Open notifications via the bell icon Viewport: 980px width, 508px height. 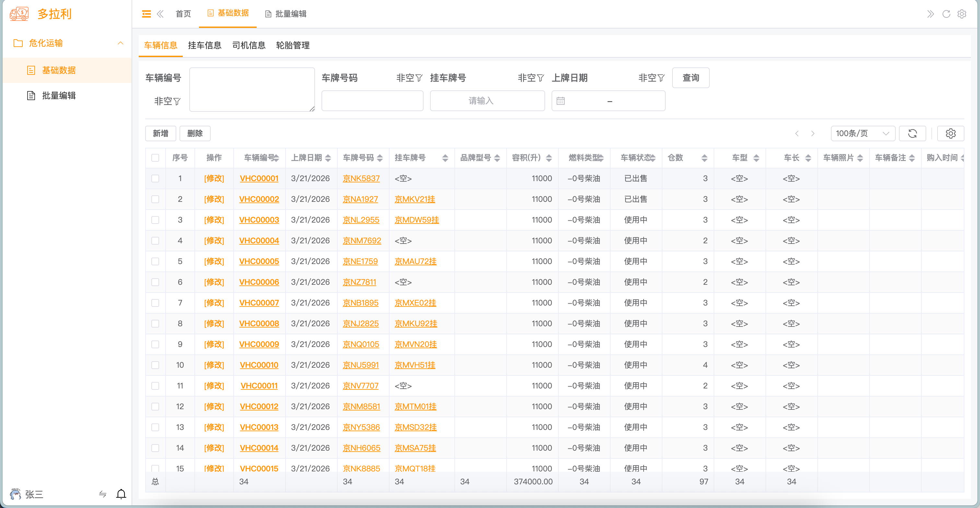(x=121, y=494)
